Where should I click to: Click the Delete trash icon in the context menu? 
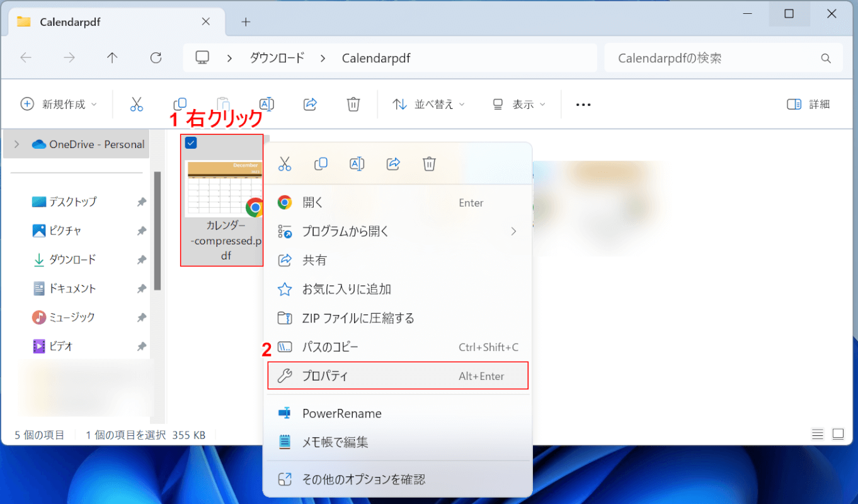429,164
